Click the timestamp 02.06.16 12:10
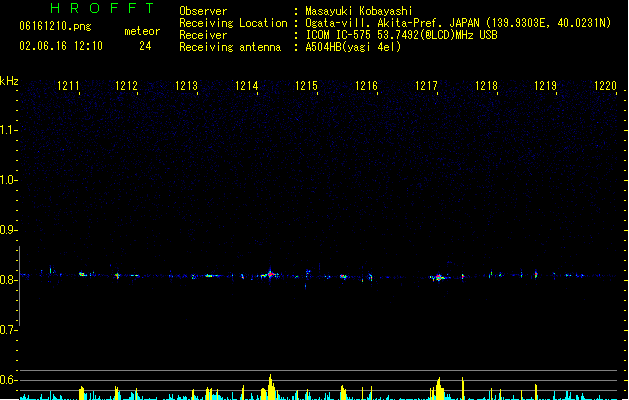Viewport: 629px width, 400px height. click(61, 46)
